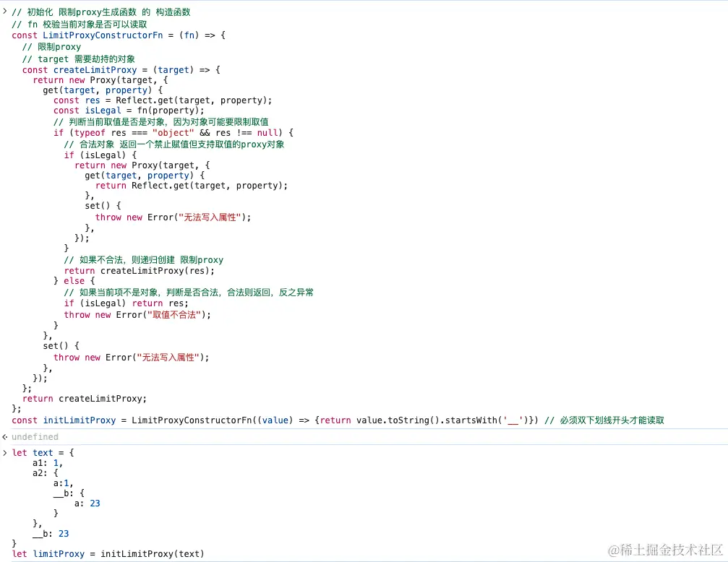Click the line 'const res = Reflect.get(target, property);'

click(163, 100)
